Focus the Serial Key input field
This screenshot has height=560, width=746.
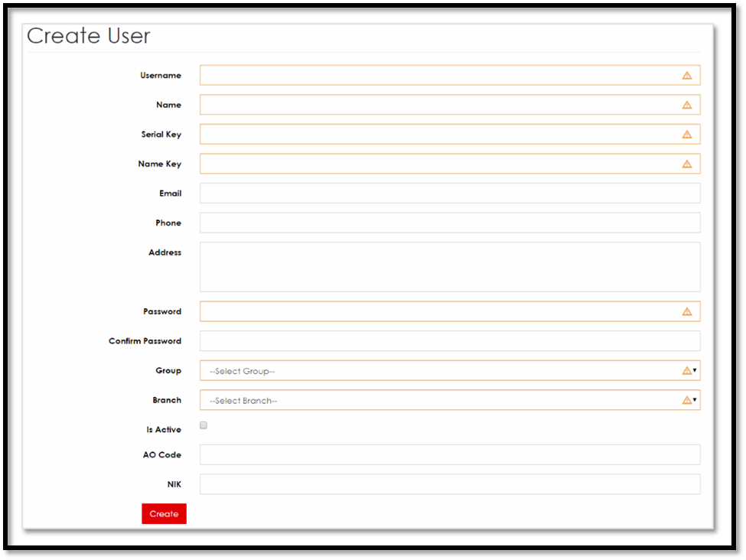[450, 134]
